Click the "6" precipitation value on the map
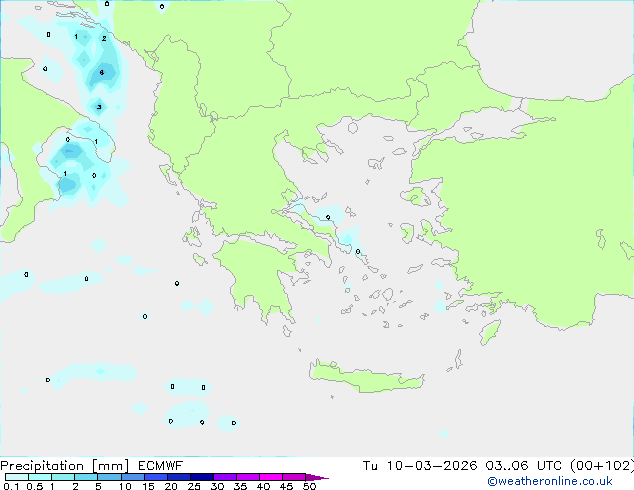The height and width of the screenshot is (490, 634). (x=101, y=72)
